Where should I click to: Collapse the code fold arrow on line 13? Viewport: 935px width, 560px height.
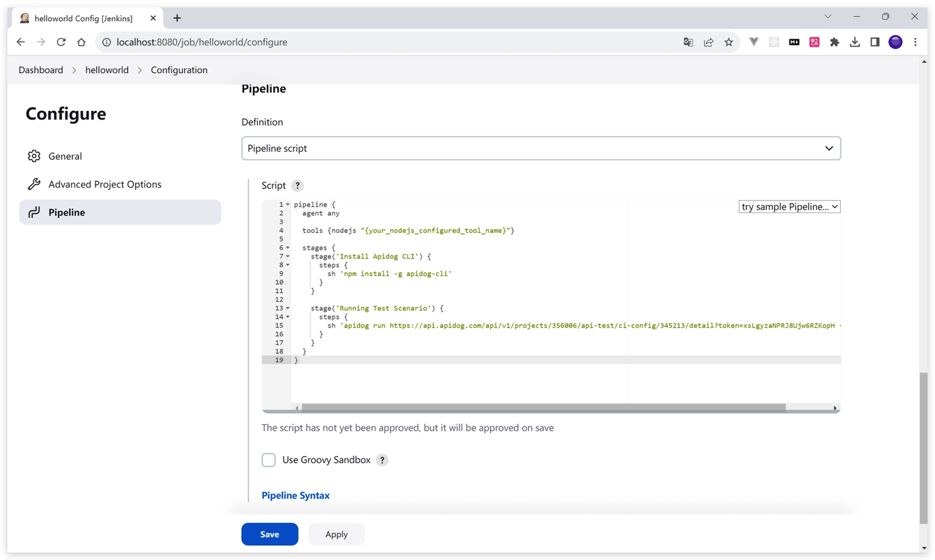[288, 309]
